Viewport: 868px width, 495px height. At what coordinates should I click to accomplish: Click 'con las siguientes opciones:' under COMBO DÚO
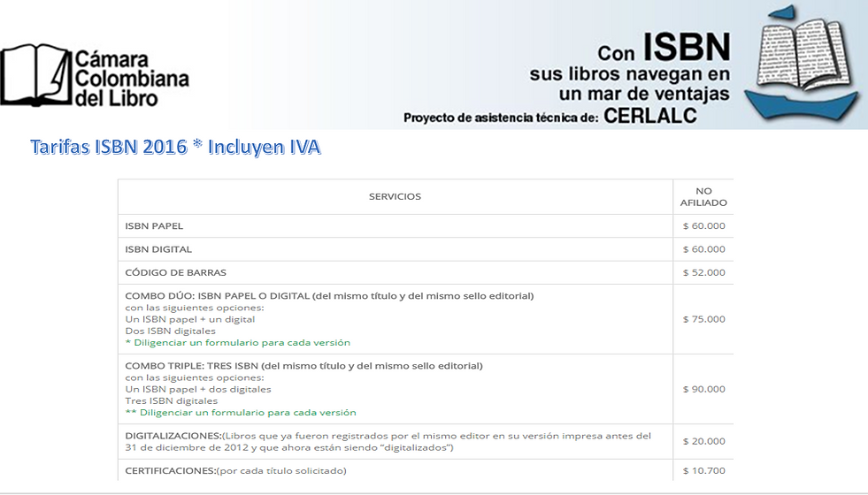tap(195, 308)
